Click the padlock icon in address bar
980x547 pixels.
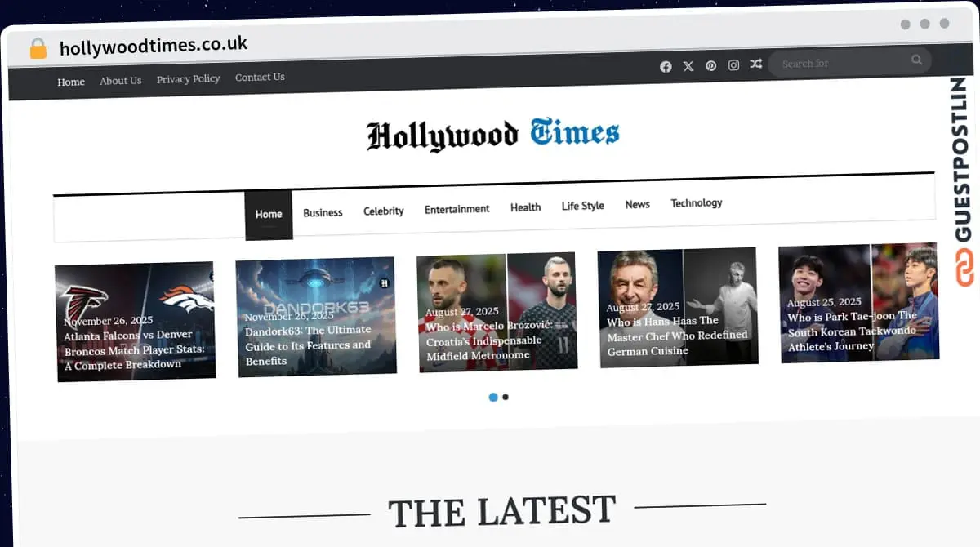38,49
